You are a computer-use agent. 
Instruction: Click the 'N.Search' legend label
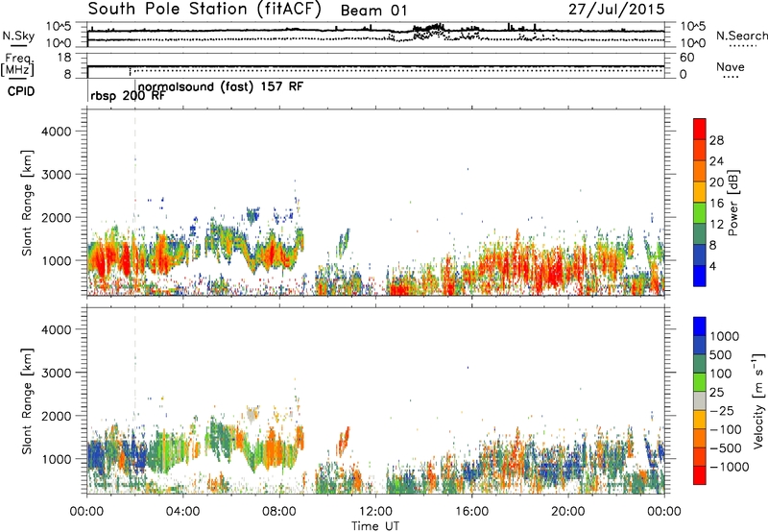click(741, 36)
